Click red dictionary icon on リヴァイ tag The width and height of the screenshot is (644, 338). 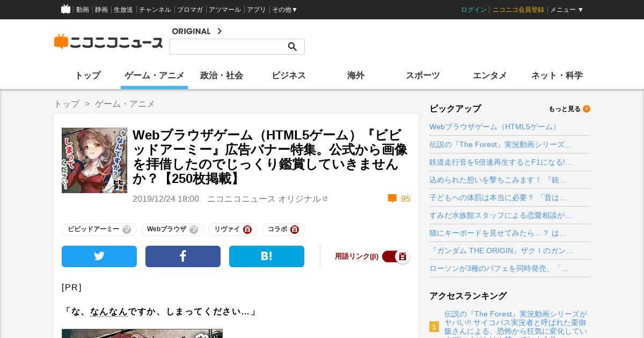point(247,230)
